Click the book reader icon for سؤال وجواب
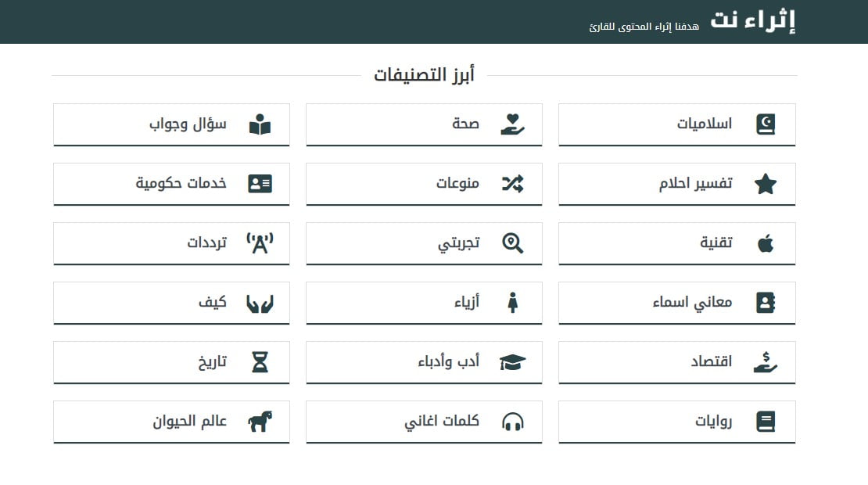868x485 pixels. click(260, 124)
